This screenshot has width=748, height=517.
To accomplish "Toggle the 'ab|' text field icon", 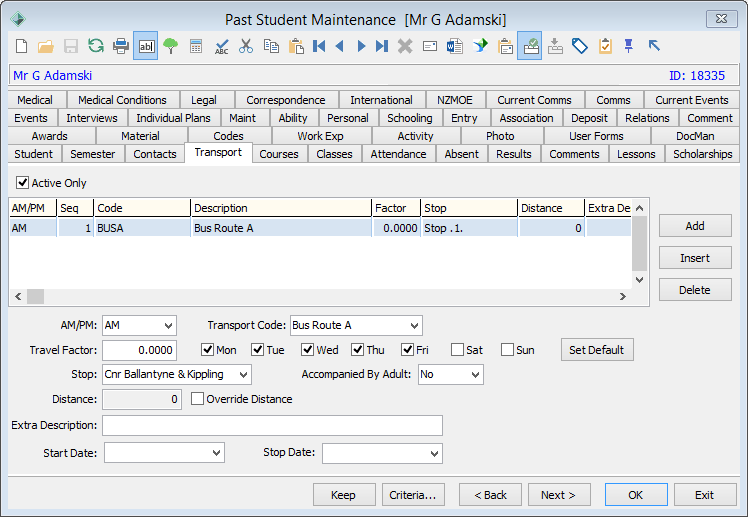I will [145, 46].
